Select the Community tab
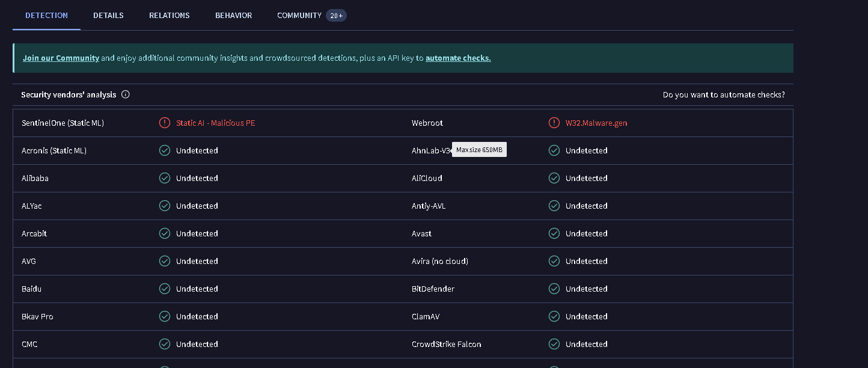The width and height of the screenshot is (868, 368). tap(299, 16)
